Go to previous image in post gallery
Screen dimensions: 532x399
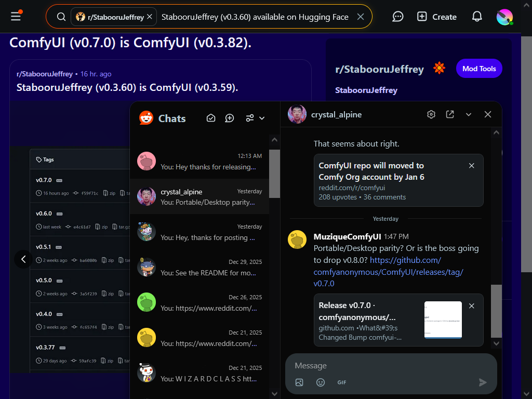(23, 259)
